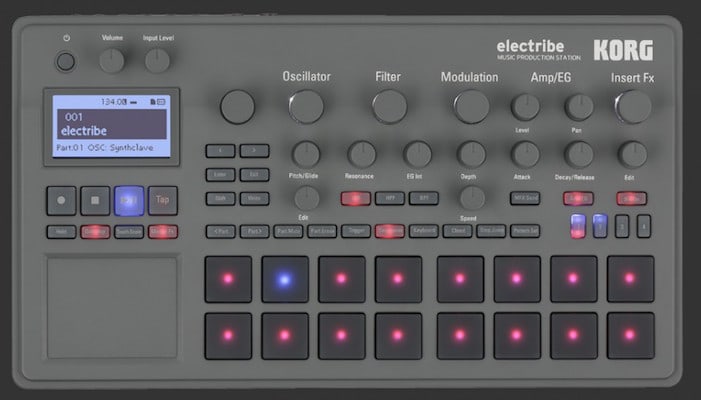The image size is (701, 400).
Task: Tap the blue lit trigger pad
Action: (285, 279)
